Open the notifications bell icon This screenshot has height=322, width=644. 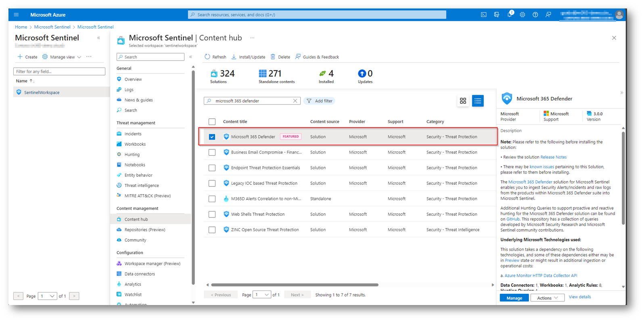pyautogui.click(x=509, y=15)
